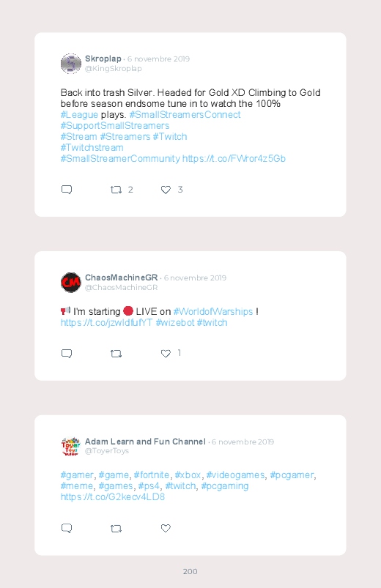
Task: Open the #SmallStreamersConnect hashtag
Action: 185,115
